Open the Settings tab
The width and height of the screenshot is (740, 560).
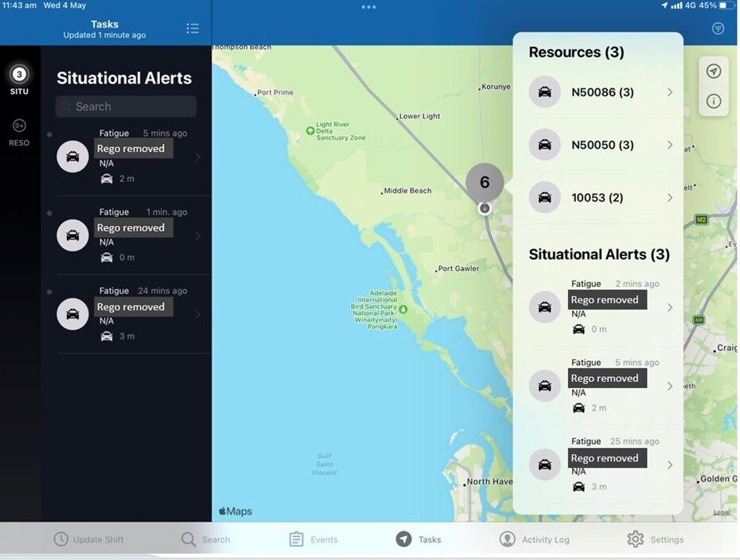[x=655, y=539]
